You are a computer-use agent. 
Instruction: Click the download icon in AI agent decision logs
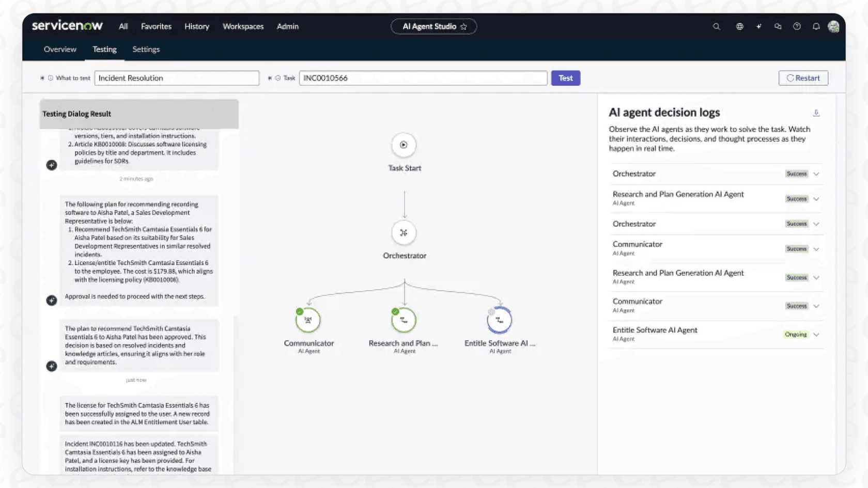[x=816, y=113]
